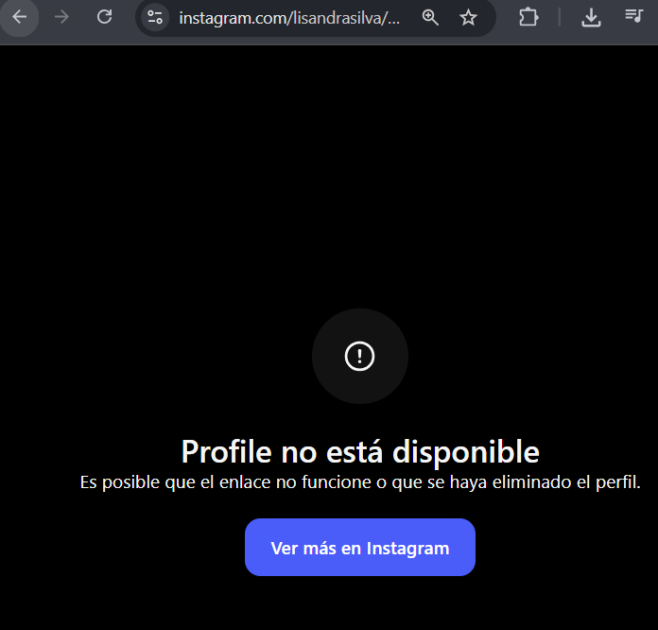Open the Extensions puzzle icon

coord(528,17)
